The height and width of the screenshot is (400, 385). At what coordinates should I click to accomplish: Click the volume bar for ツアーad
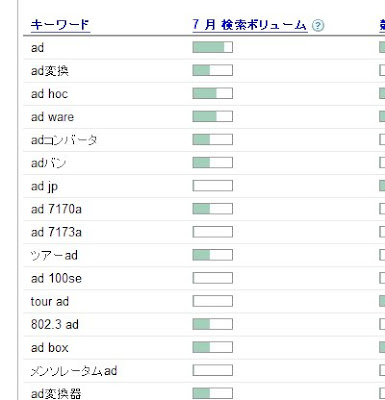click(212, 255)
